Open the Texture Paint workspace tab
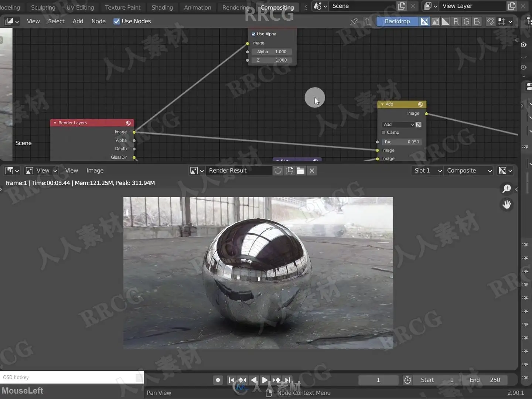 [123, 7]
